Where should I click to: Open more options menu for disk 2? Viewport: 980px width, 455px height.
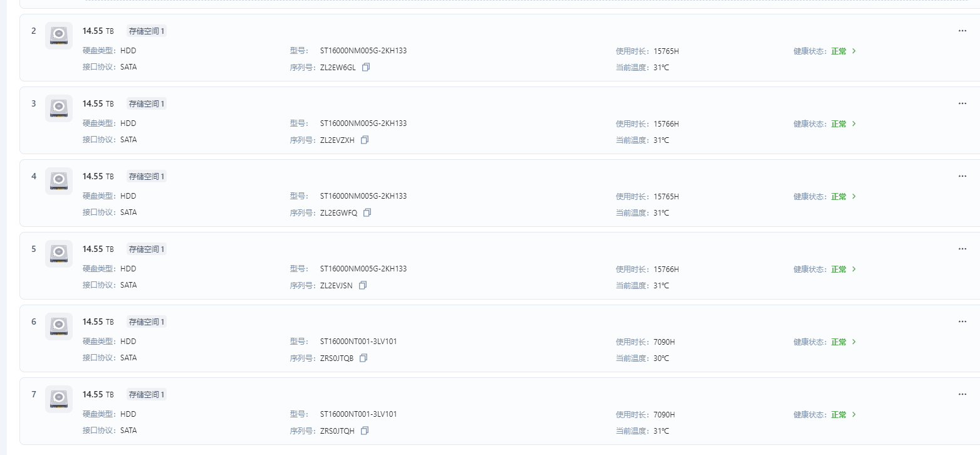962,31
